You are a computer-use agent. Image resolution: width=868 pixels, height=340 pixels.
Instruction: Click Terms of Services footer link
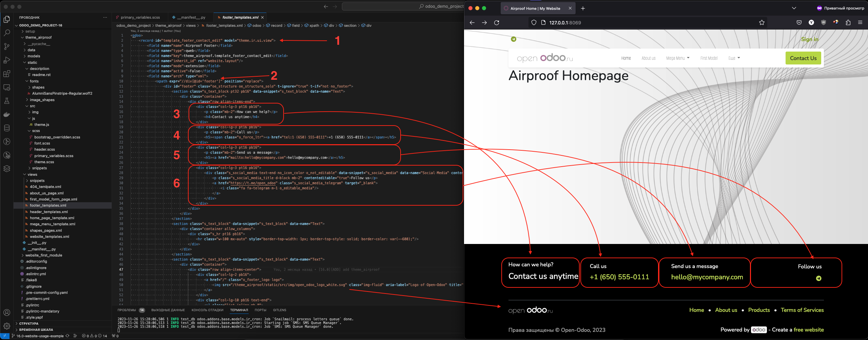(802, 310)
